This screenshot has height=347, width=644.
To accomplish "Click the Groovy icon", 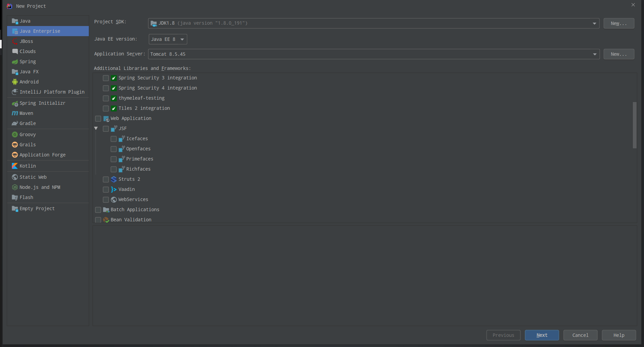I will click(x=15, y=134).
